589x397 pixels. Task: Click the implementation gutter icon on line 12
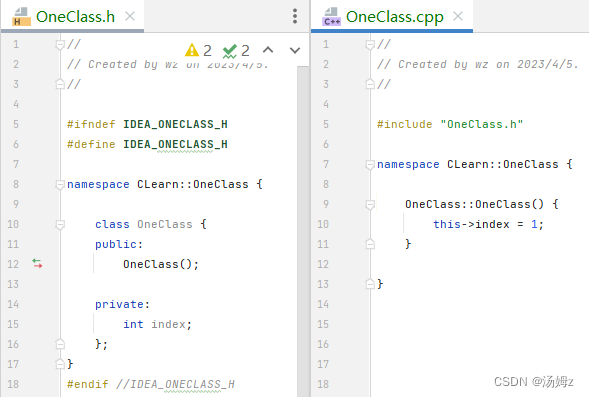pos(37,263)
